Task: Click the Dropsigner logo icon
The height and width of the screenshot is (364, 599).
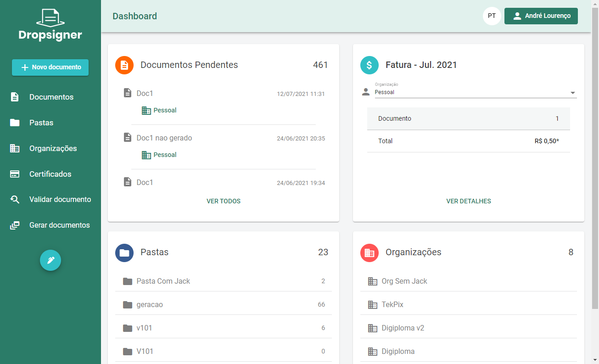Action: click(50, 17)
